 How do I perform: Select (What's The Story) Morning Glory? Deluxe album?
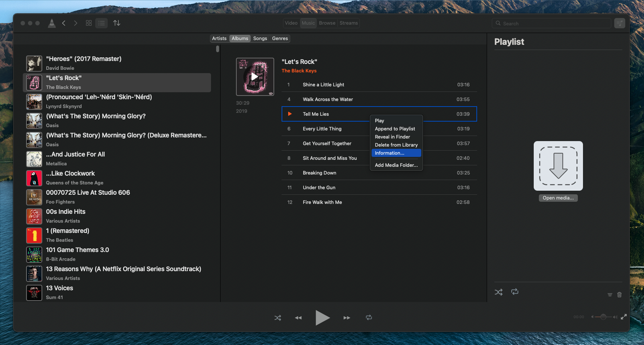[117, 140]
